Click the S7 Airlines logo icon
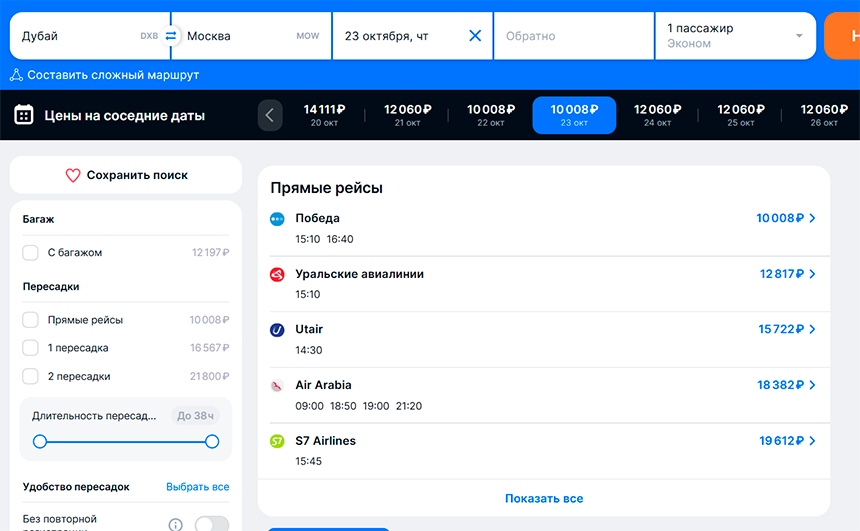The width and height of the screenshot is (860, 531). (277, 441)
